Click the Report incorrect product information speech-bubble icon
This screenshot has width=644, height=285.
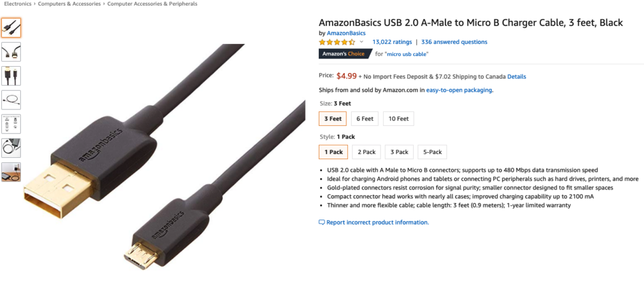click(x=322, y=223)
